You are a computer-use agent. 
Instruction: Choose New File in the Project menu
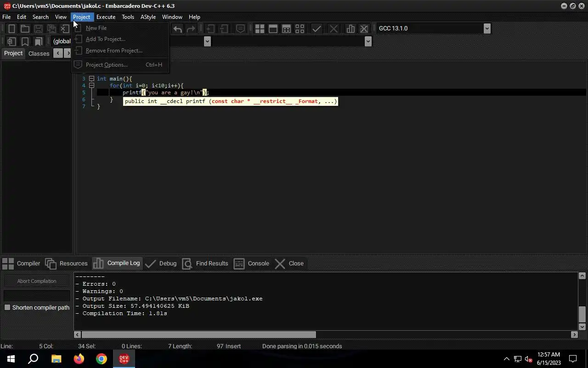click(120, 28)
